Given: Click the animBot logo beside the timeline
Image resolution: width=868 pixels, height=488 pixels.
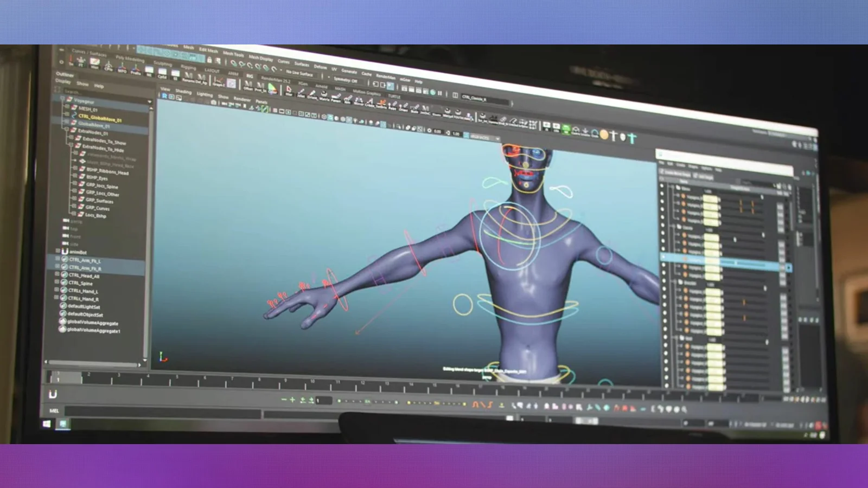Looking at the screenshot, I should [53, 395].
